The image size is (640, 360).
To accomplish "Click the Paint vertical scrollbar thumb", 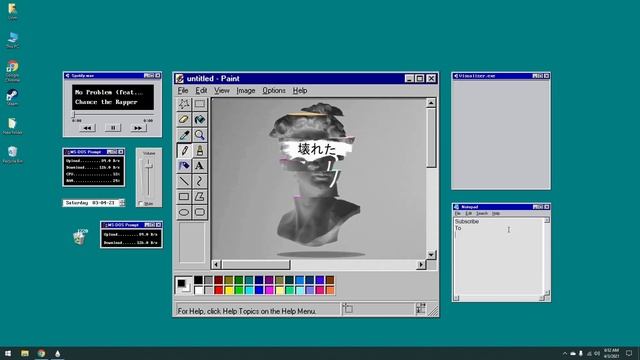I will (431, 138).
